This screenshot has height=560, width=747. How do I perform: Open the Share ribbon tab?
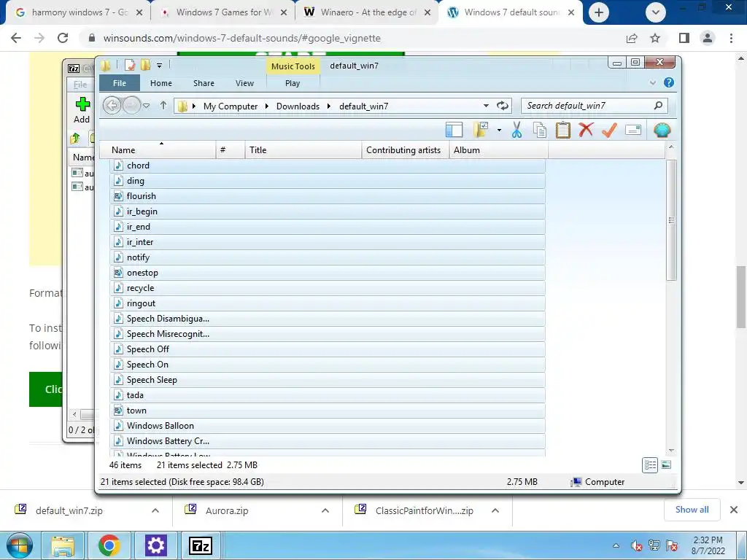coord(204,83)
